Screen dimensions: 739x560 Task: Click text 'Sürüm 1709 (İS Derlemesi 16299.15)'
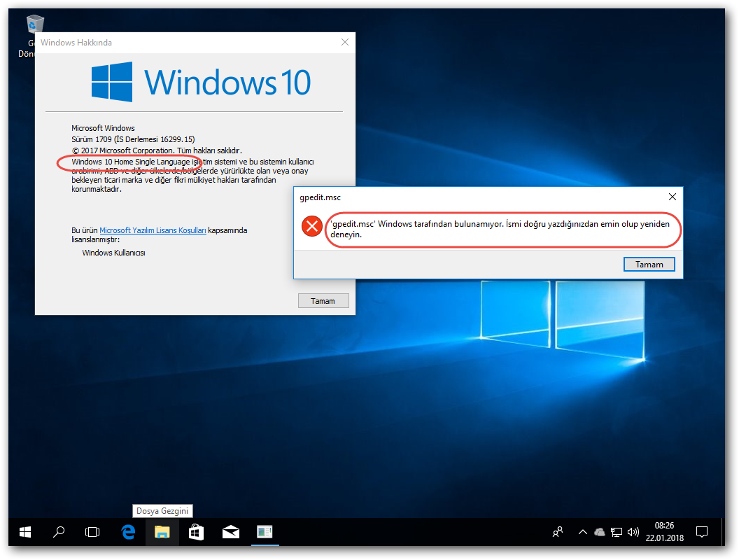pos(133,139)
